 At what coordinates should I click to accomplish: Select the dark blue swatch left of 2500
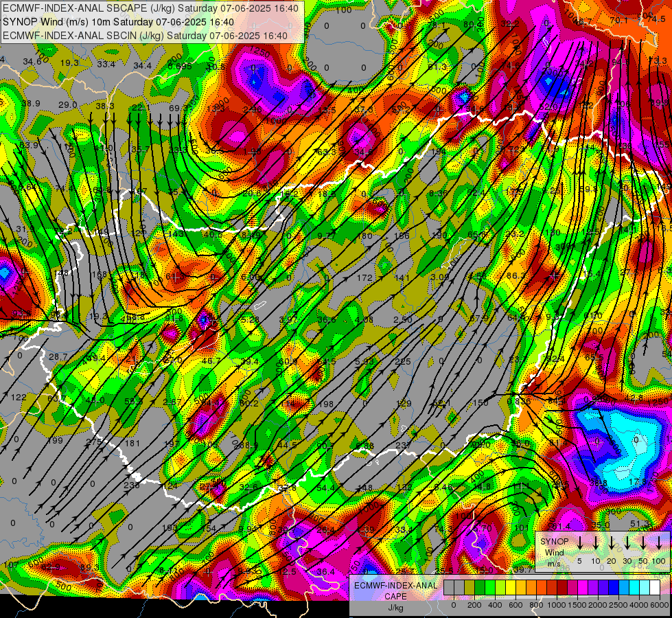(x=613, y=588)
